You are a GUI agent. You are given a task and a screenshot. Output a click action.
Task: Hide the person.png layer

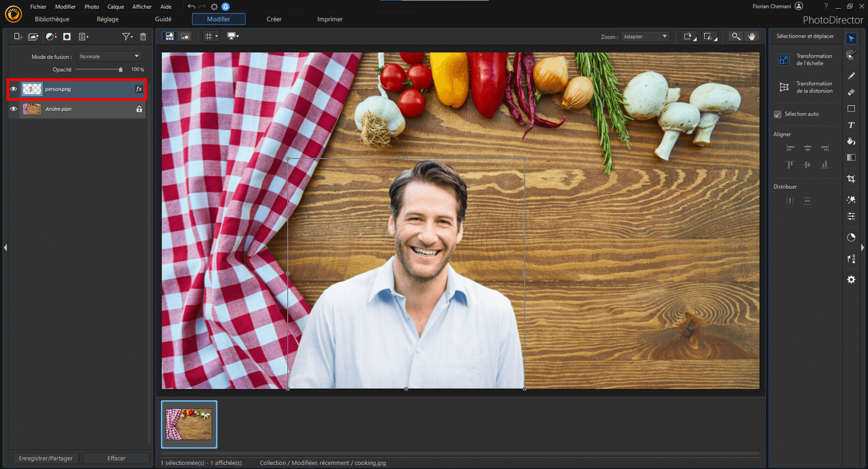[x=14, y=89]
